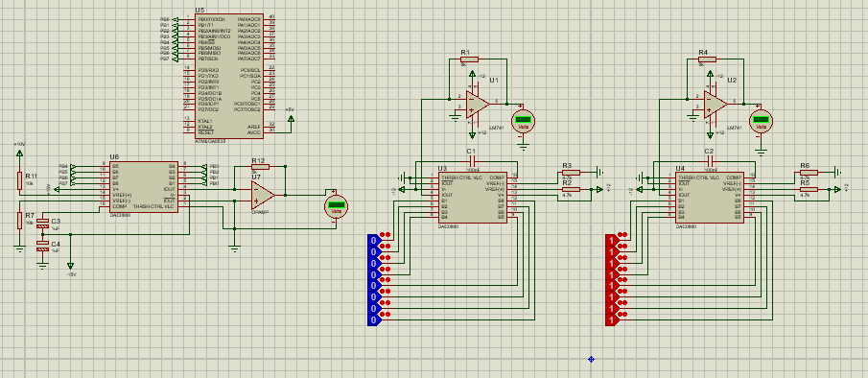Select resistor R2
This screenshot has width=868, height=378.
[x=570, y=189]
